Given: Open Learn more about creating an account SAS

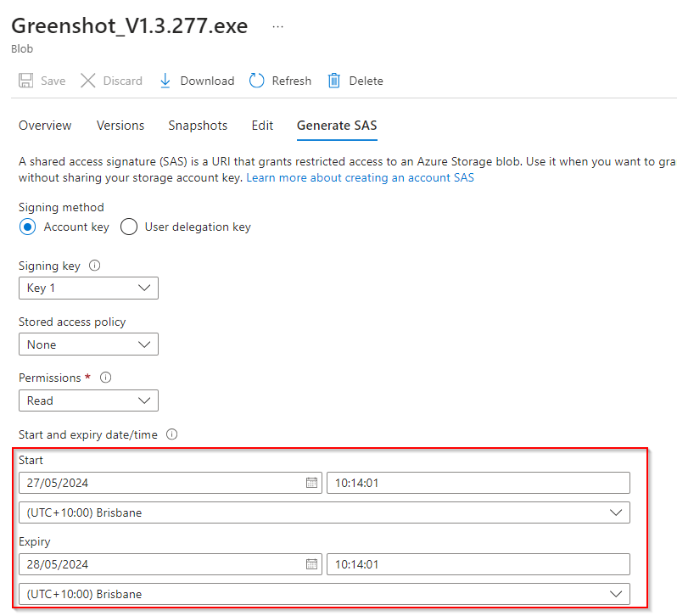Looking at the screenshot, I should [360, 178].
